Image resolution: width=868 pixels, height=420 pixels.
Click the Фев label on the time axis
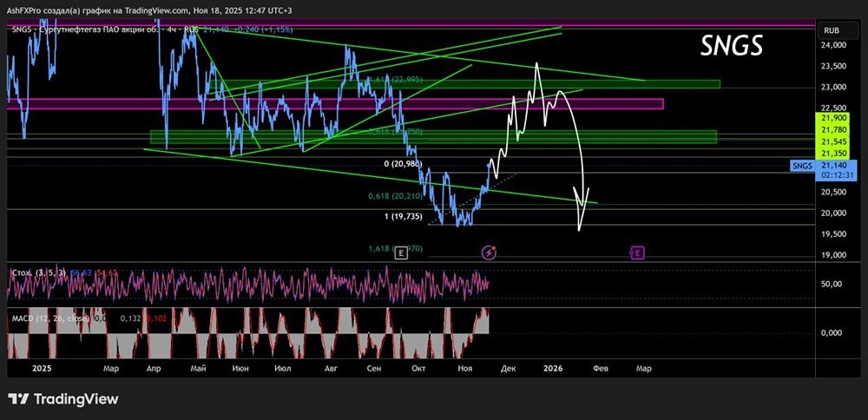coord(600,369)
